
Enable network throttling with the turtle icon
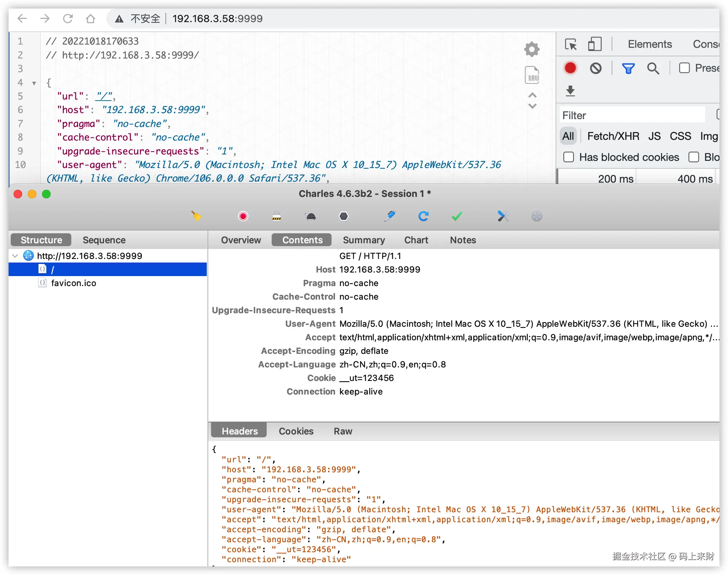(x=310, y=216)
